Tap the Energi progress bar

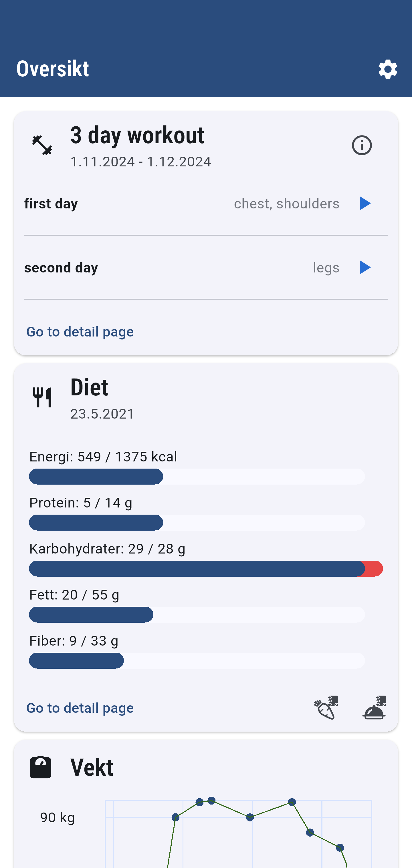coord(197,476)
